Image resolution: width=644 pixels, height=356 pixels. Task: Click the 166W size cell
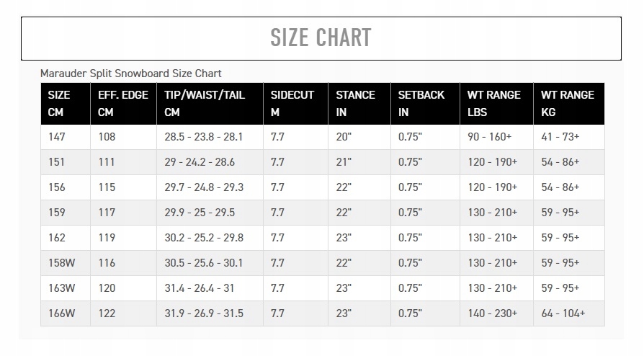tap(62, 313)
